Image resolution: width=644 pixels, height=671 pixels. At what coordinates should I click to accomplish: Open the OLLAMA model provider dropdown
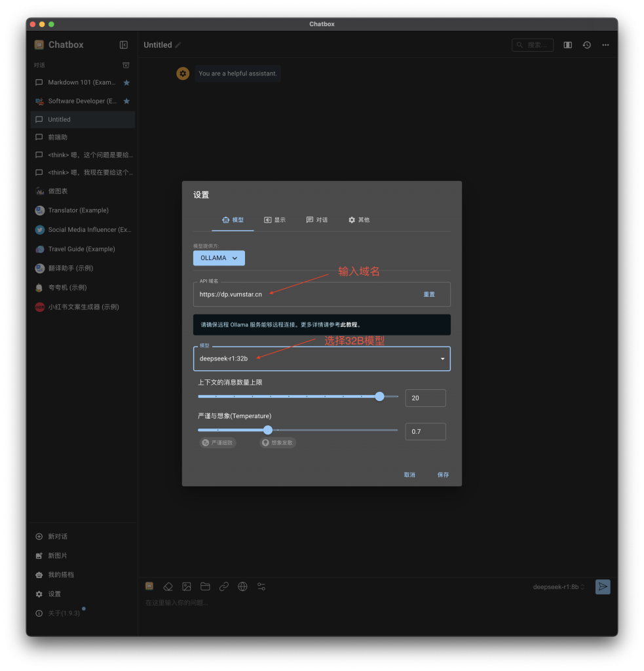(219, 258)
